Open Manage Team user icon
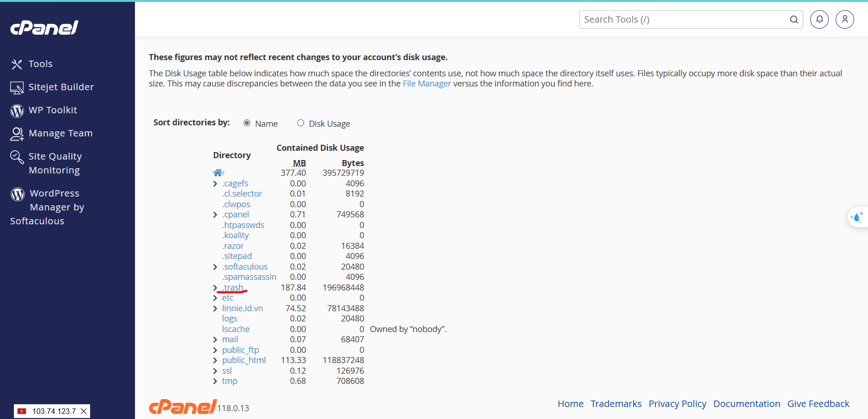The height and width of the screenshot is (419, 868). pyautogui.click(x=17, y=134)
